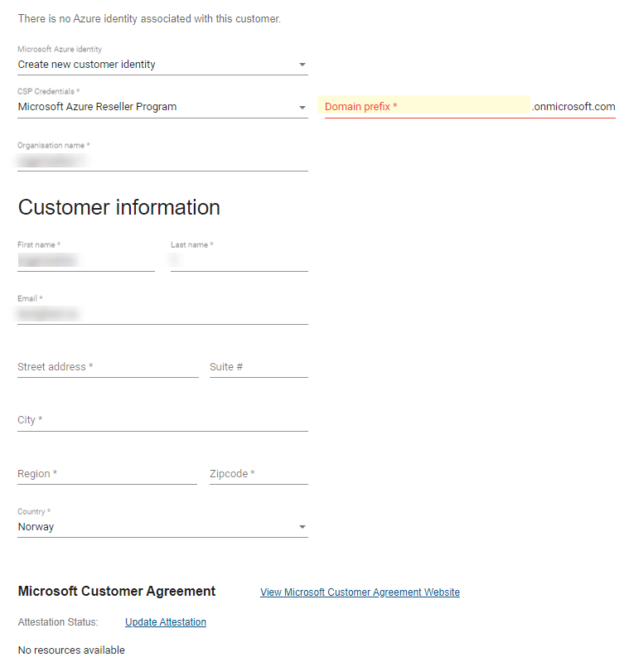This screenshot has height=672, width=624.
Task: Click the Organisation name field
Action: (162, 161)
